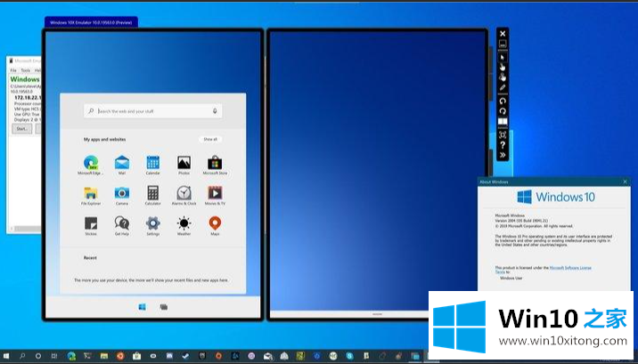Click the fit-to-screen emulator tool
The width and height of the screenshot is (638, 364).
[503, 135]
